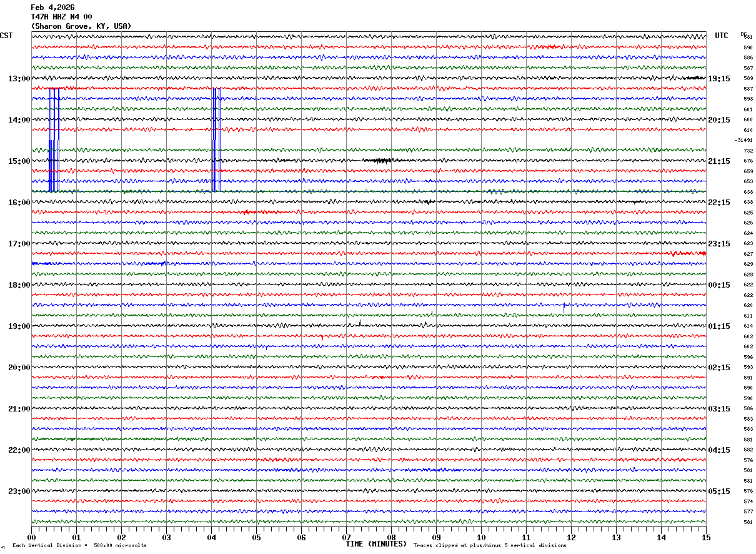Select the minute 10 axis tick label
The height and width of the screenshot is (554, 756).
pos(481,537)
